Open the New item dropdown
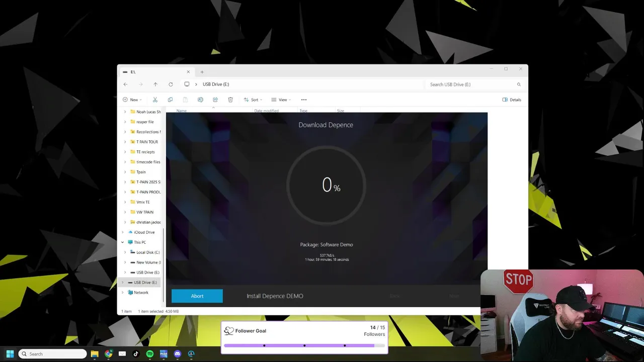 (x=132, y=100)
